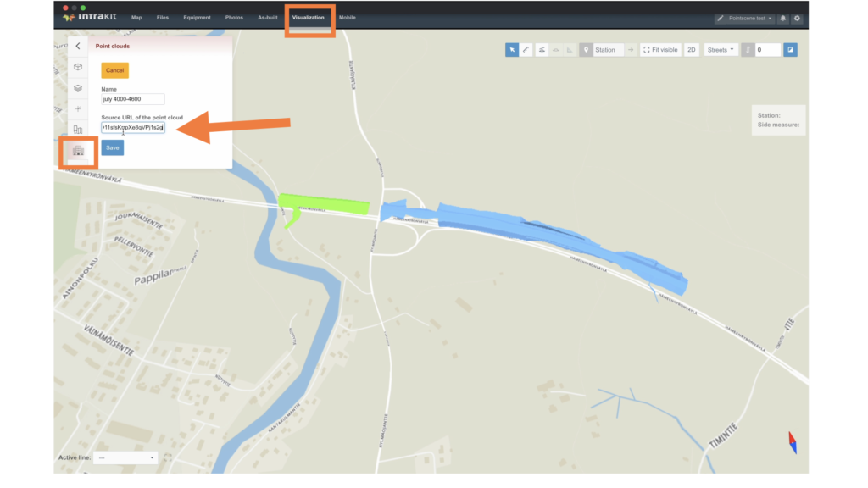This screenshot has width=868, height=488.
Task: Click the elevation value field showing 0
Action: click(768, 50)
